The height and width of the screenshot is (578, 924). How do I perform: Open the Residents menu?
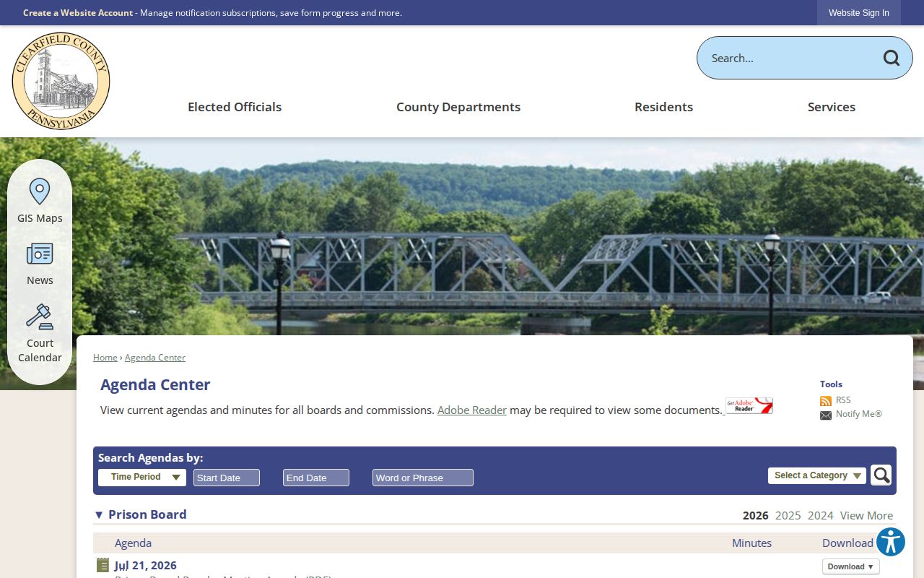pyautogui.click(x=663, y=107)
